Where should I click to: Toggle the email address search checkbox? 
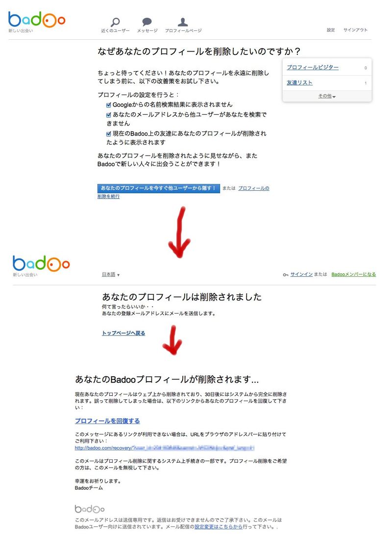click(x=108, y=115)
